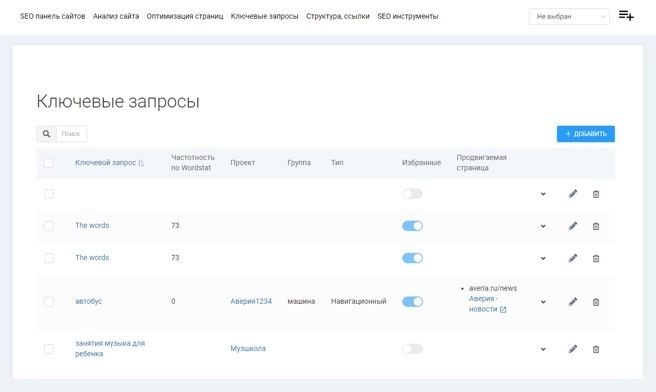Open the Аверия1234 project link
This screenshot has width=656, height=392.
[251, 301]
